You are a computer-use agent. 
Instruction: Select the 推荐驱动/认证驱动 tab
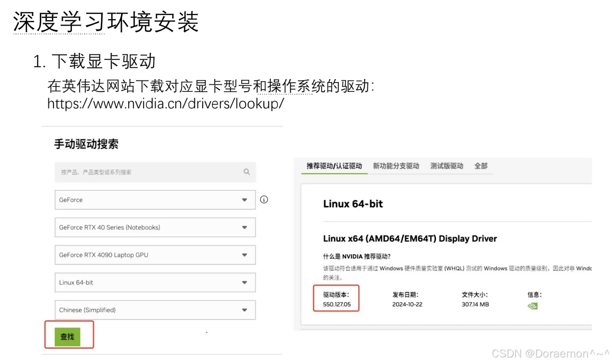334,166
